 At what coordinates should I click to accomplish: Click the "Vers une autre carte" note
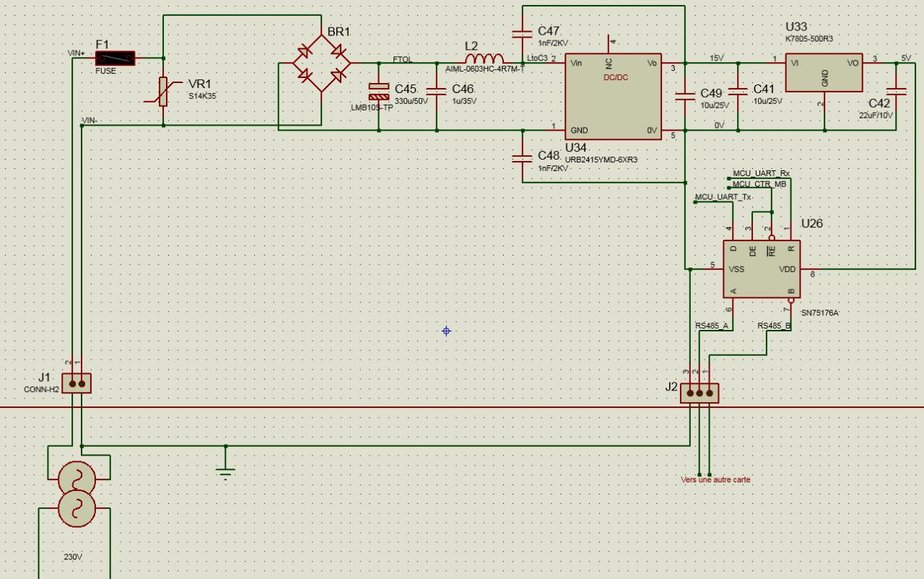[715, 479]
